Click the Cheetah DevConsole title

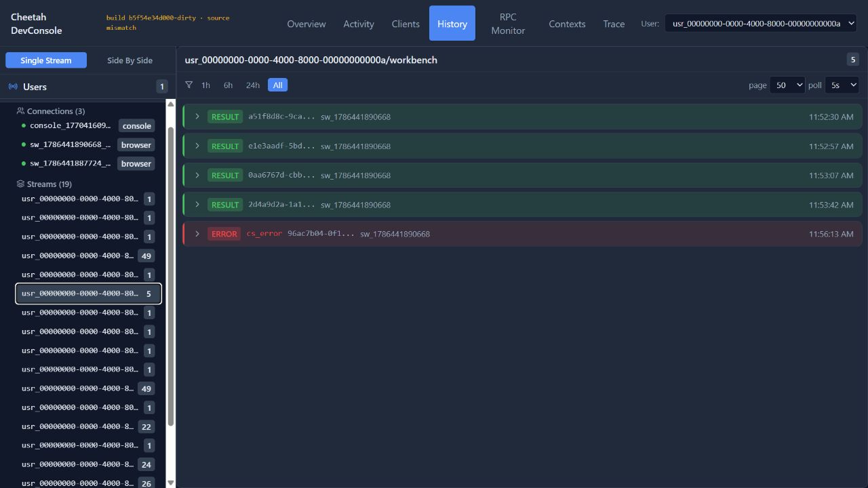(37, 24)
